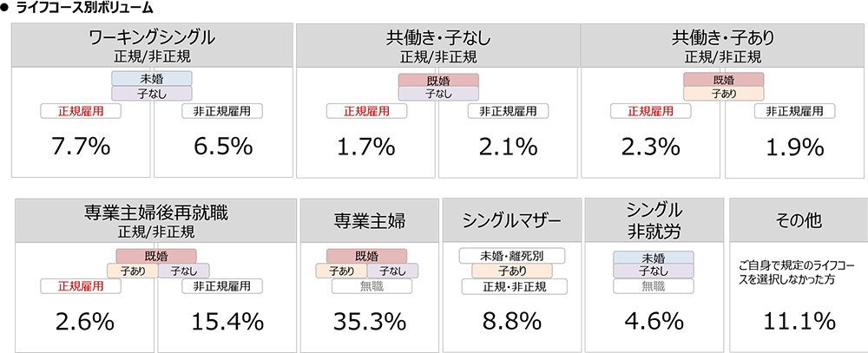
Task: Click 未婚・離死別 label under シングルマザー
Action: [512, 256]
